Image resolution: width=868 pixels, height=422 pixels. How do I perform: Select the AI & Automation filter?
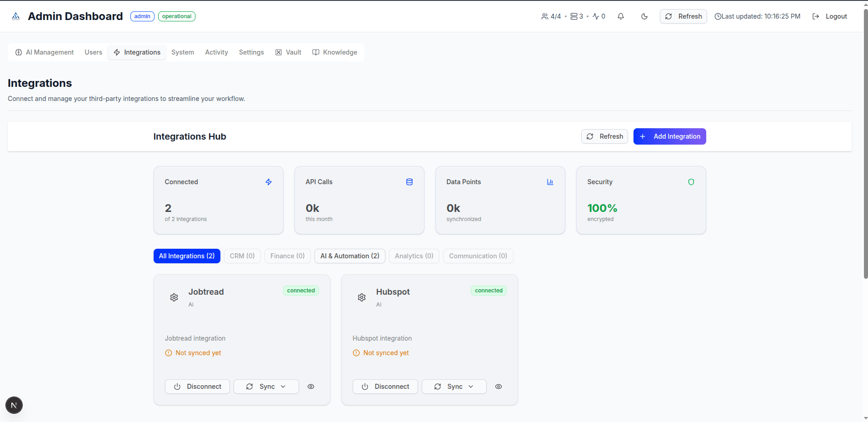[x=349, y=256]
